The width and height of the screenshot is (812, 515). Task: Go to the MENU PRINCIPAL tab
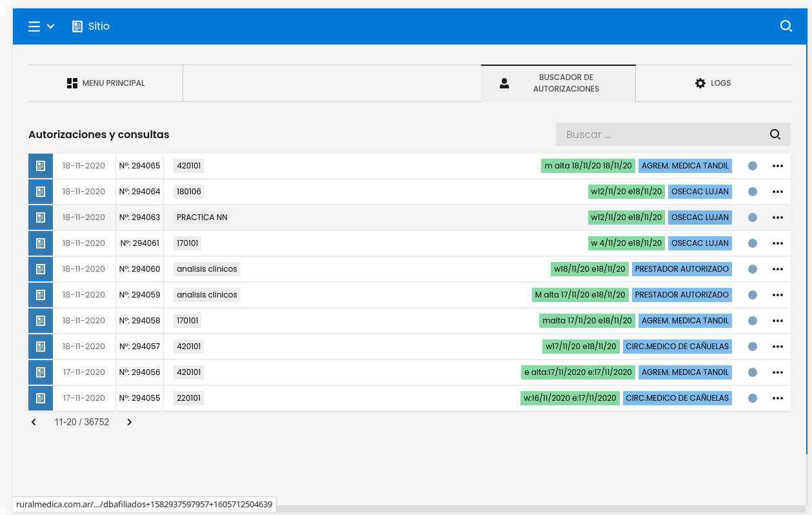(106, 83)
